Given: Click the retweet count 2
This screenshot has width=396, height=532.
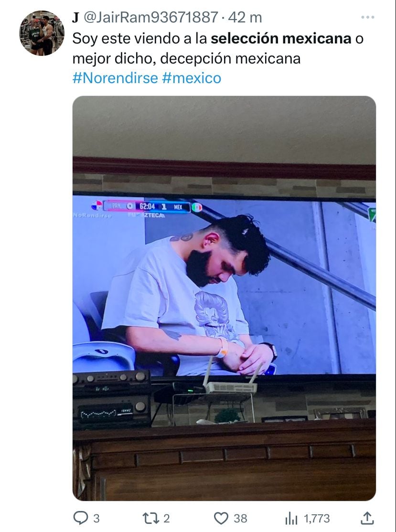Looking at the screenshot, I should [x=166, y=519].
